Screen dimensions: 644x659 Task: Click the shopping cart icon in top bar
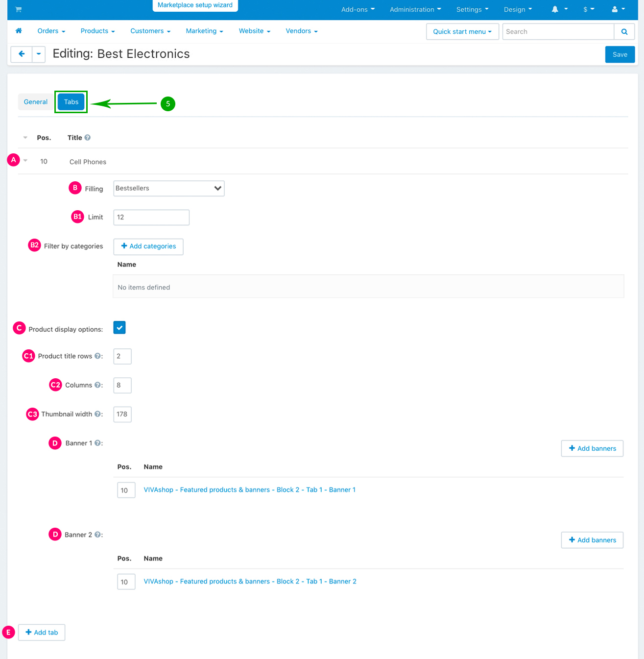pos(18,9)
